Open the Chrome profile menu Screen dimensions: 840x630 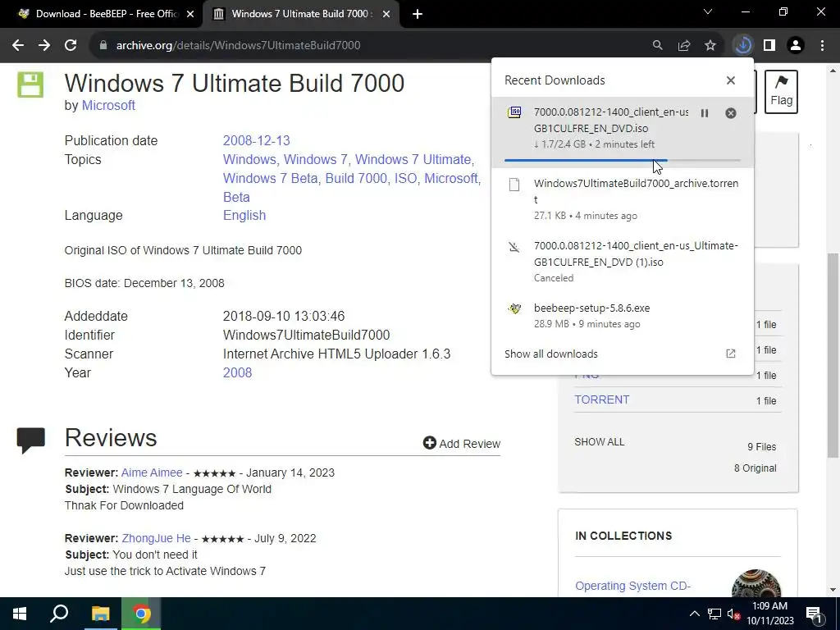[x=796, y=46]
